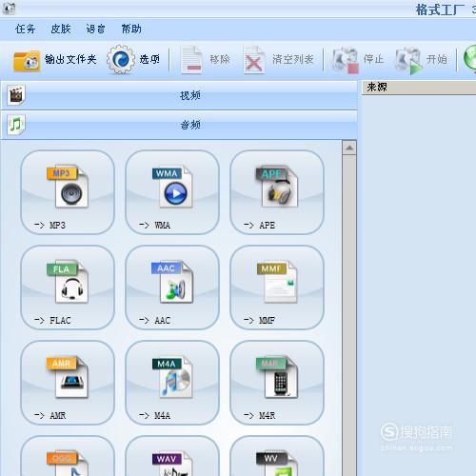Select the convert to M4R icon

(277, 383)
